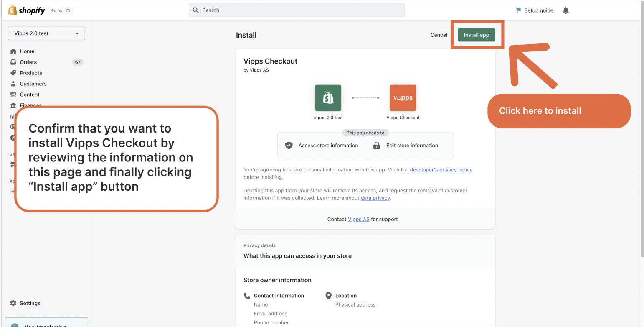
Task: Open Customers in sidebar
Action: pos(33,84)
